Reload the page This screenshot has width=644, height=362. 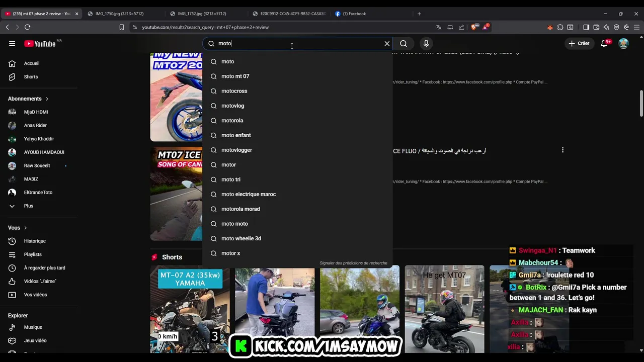[x=27, y=27]
